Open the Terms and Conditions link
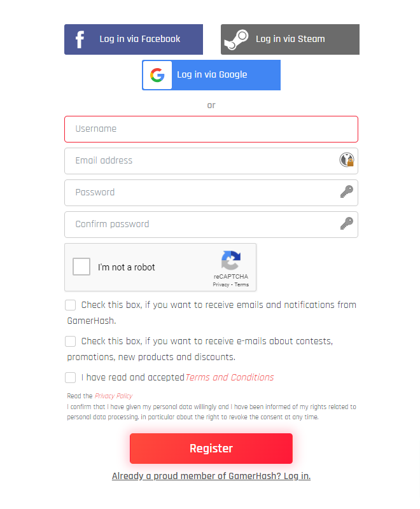Viewport: 420px width, 509px height. (x=230, y=377)
